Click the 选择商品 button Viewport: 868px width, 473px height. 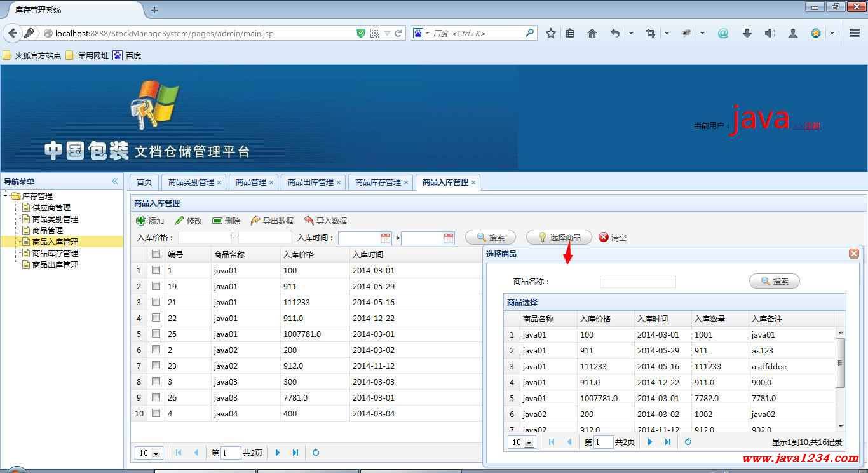pyautogui.click(x=559, y=237)
